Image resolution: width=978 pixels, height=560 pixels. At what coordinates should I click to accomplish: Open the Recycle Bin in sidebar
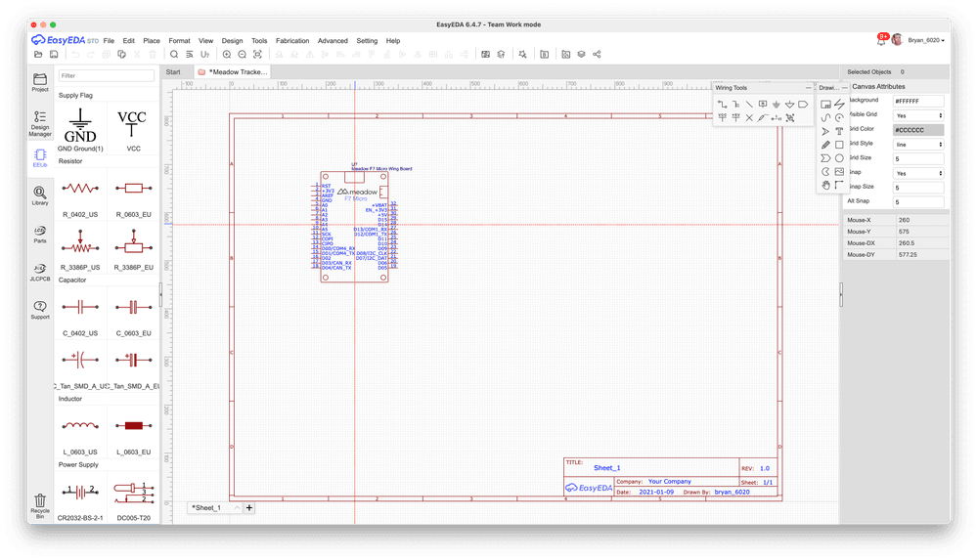(x=40, y=505)
